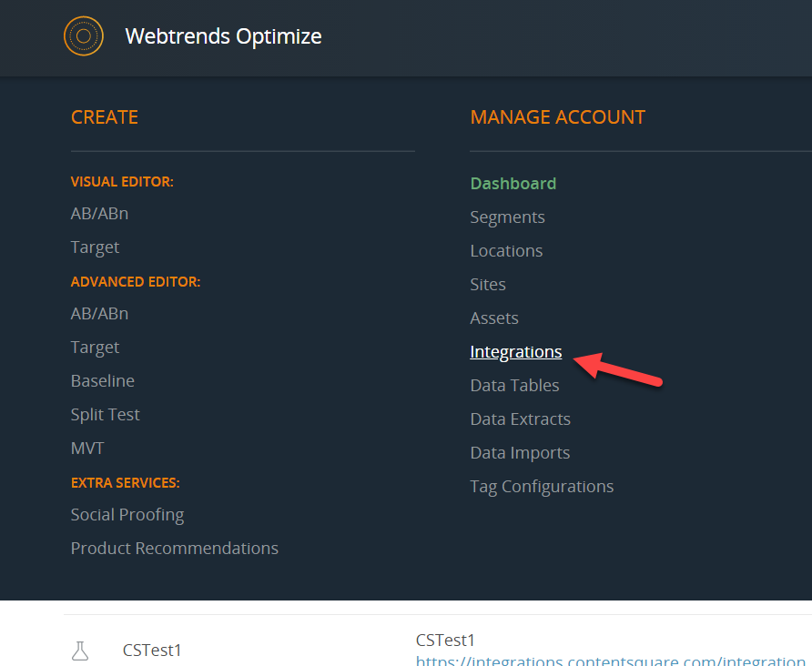This screenshot has height=666, width=812.
Task: Open Tag Configurations under Manage Account
Action: tap(542, 487)
